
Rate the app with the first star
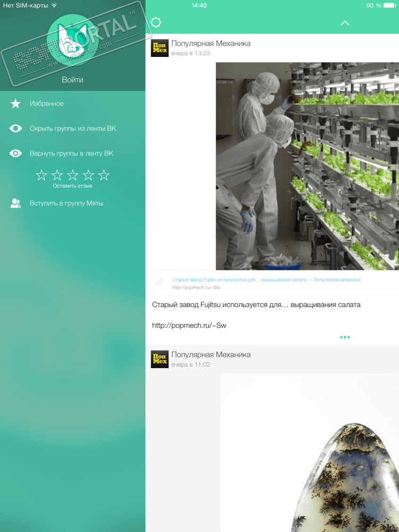click(41, 175)
